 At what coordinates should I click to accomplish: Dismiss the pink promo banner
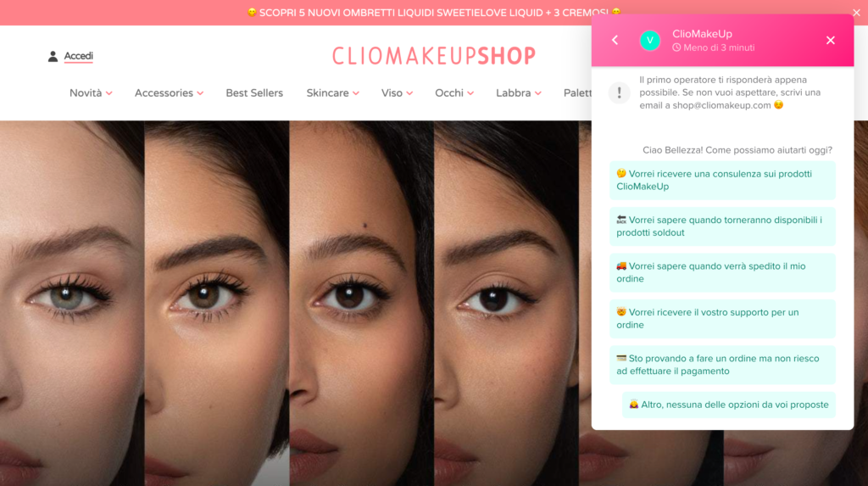click(x=856, y=12)
